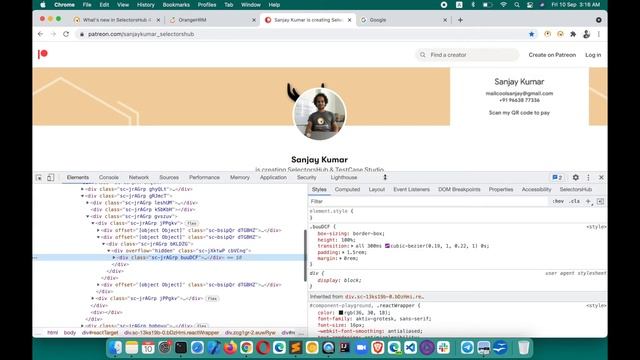This screenshot has width=640, height=360.
Task: Switch to the Google browser tab
Action: 404,20
